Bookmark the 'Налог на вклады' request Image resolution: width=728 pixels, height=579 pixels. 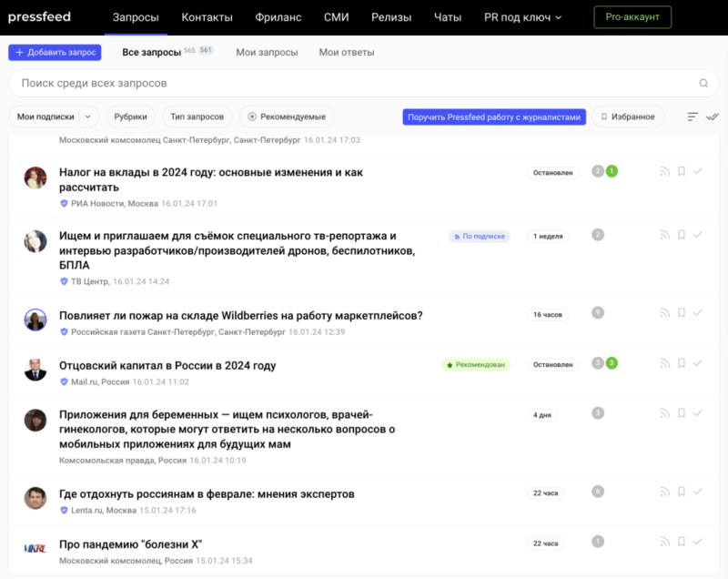[681, 172]
